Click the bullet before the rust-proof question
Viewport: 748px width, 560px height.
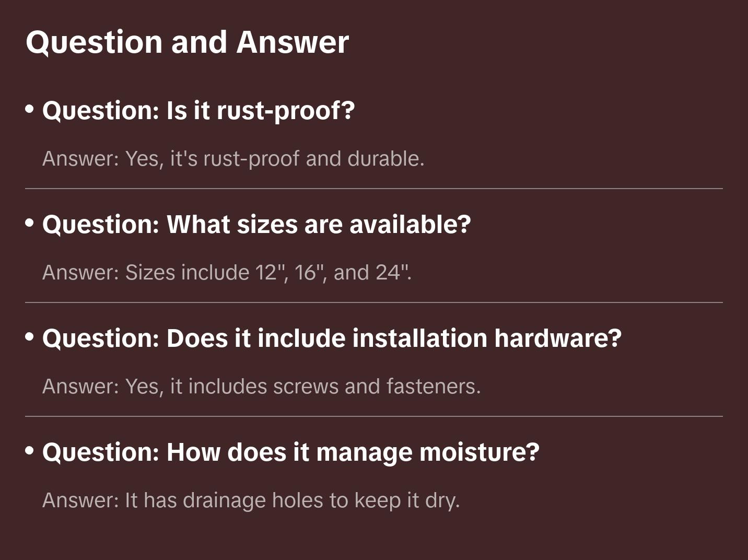pos(30,109)
